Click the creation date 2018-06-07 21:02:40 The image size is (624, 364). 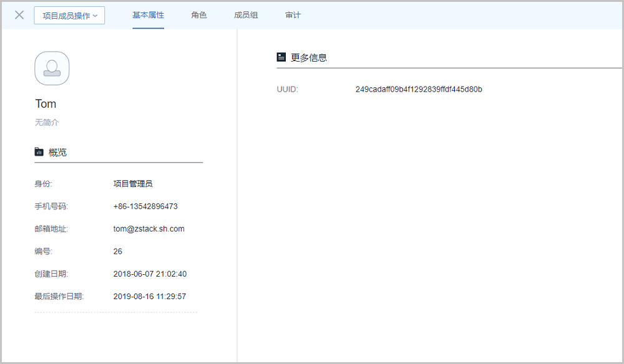(150, 274)
